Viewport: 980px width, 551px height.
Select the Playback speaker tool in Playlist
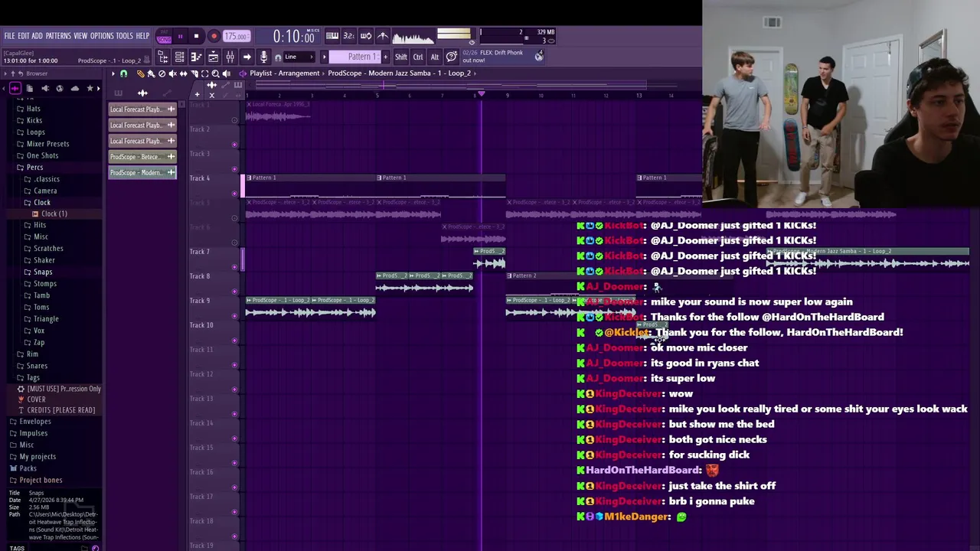226,73
